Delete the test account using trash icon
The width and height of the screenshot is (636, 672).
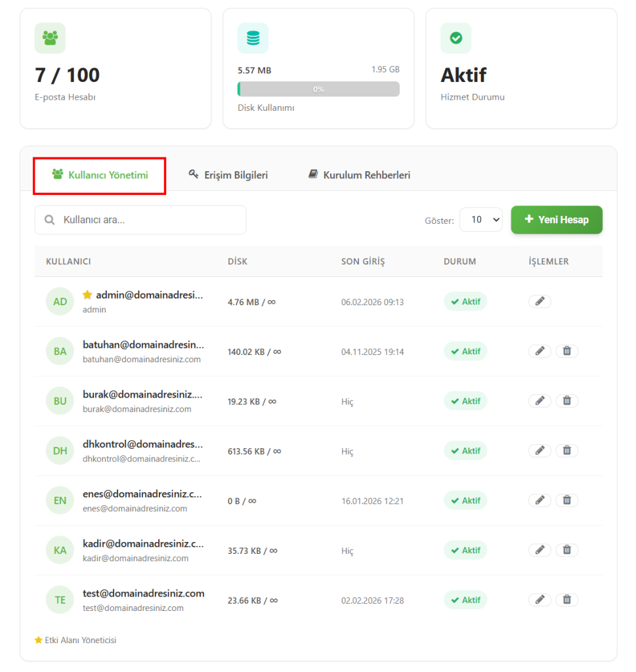click(566, 600)
